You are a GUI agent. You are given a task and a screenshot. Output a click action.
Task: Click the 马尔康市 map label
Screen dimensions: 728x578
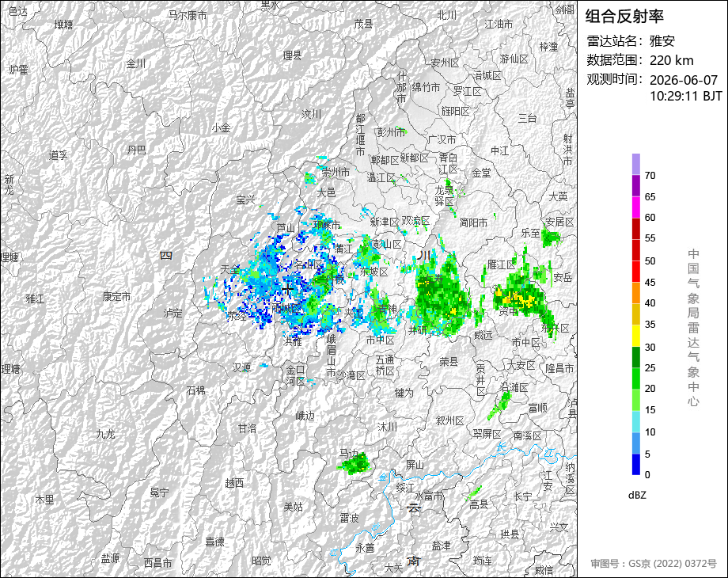[188, 15]
